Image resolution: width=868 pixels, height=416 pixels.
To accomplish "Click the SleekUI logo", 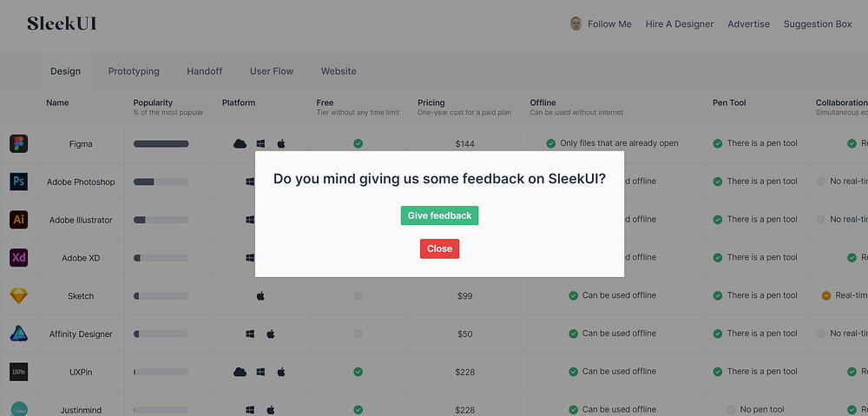I will (62, 23).
